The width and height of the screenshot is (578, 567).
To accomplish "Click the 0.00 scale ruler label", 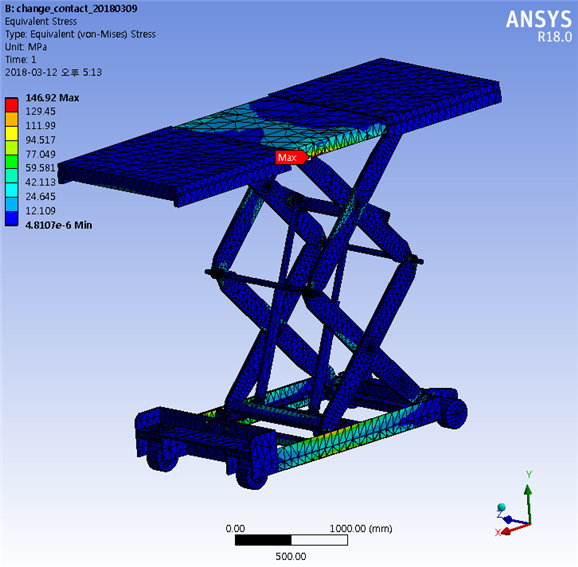I will pyautogui.click(x=235, y=529).
